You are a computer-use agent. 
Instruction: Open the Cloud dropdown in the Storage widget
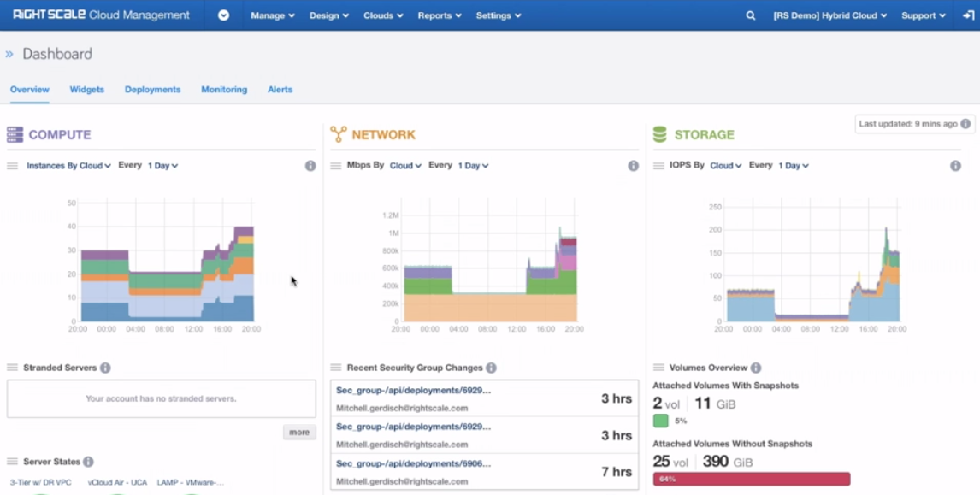(725, 166)
